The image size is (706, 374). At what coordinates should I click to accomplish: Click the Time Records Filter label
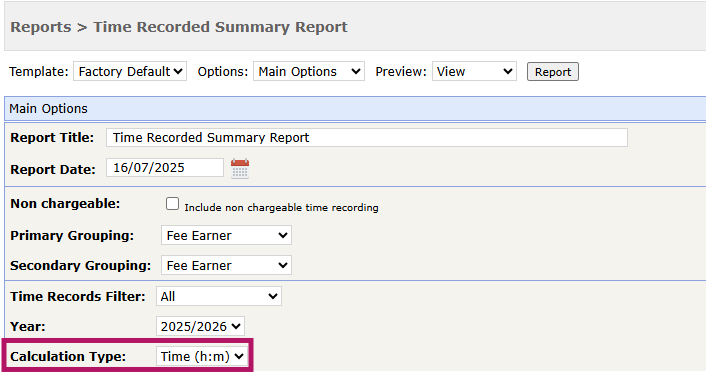78,297
